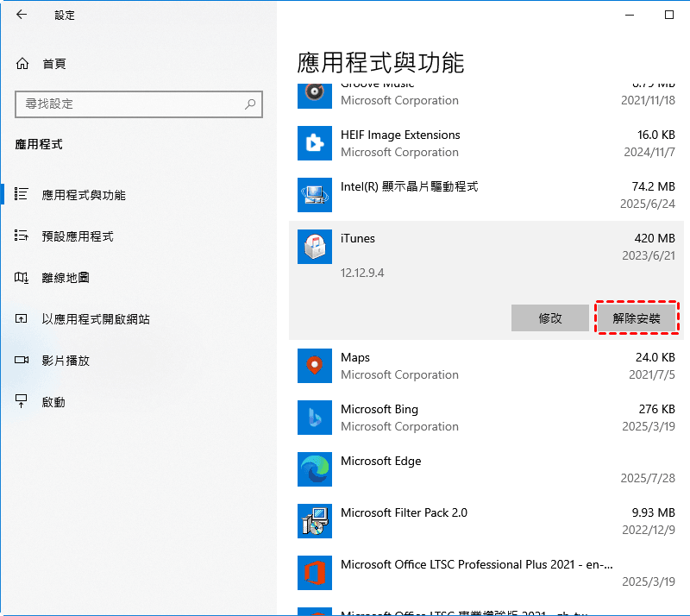Click iTunes version 12.12.9.4 text
The width and height of the screenshot is (690, 616).
coord(362,273)
